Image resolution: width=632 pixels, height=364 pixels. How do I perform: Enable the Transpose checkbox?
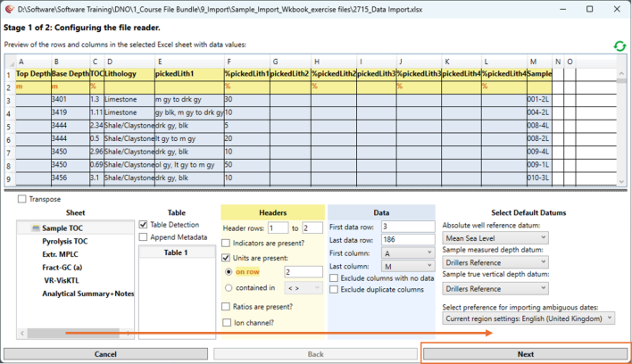22,199
